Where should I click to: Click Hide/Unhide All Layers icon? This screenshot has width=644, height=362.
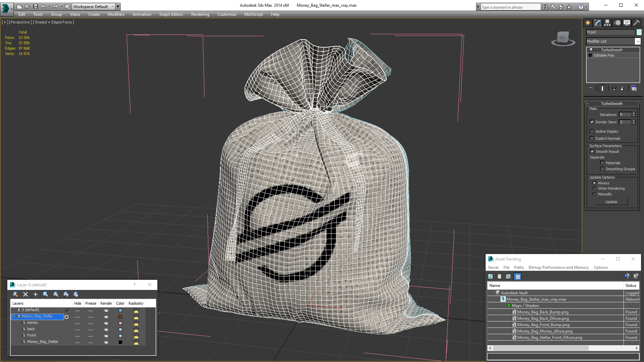click(66, 294)
